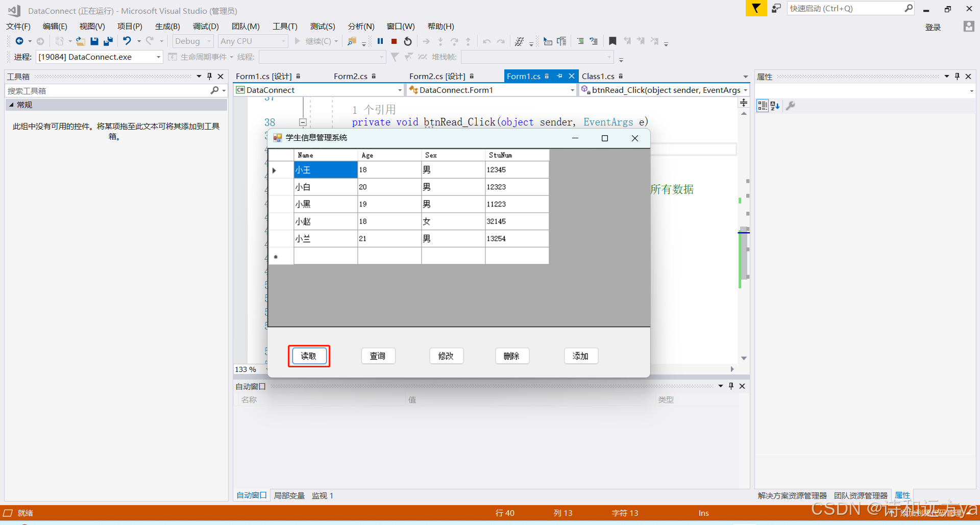The height and width of the screenshot is (525, 980).
Task: Switch to the 监视 1 tab
Action: point(323,495)
